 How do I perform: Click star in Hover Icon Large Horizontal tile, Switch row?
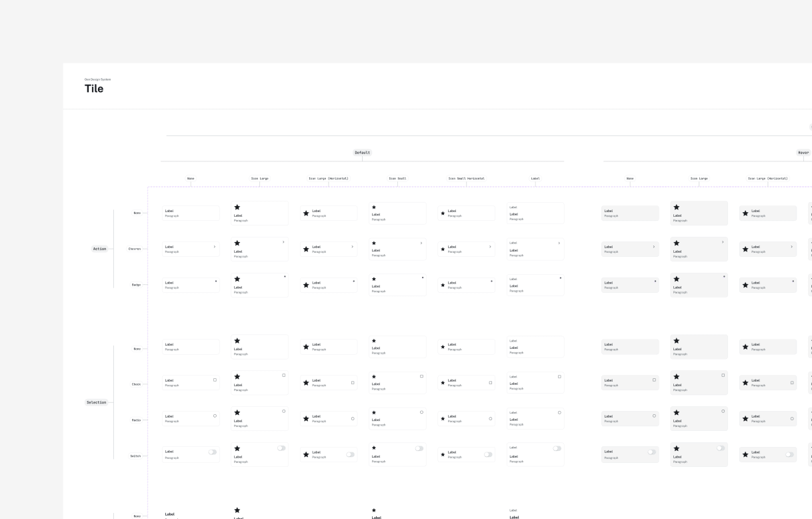pos(745,454)
